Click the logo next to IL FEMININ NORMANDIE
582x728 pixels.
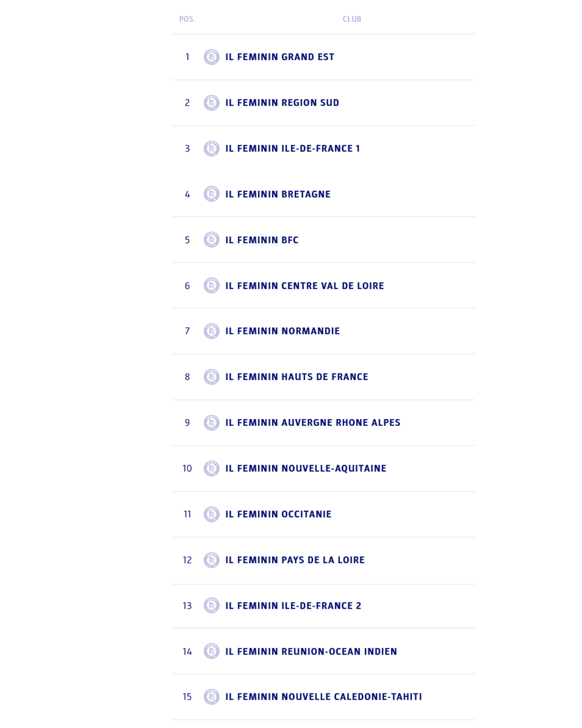[211, 331]
